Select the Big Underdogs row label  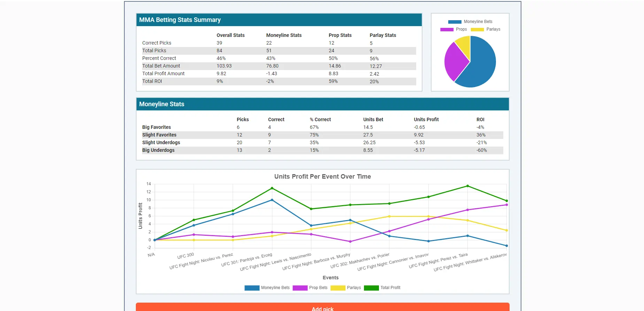[158, 150]
